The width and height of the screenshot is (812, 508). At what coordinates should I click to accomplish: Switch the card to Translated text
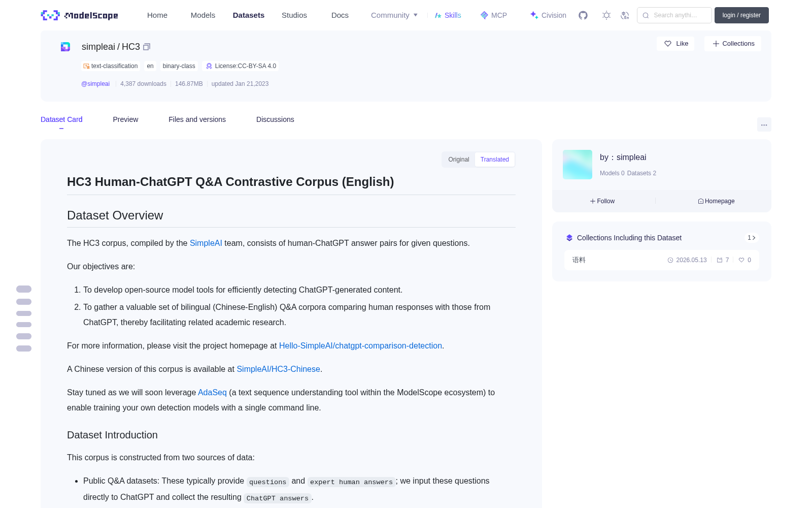pos(495,160)
